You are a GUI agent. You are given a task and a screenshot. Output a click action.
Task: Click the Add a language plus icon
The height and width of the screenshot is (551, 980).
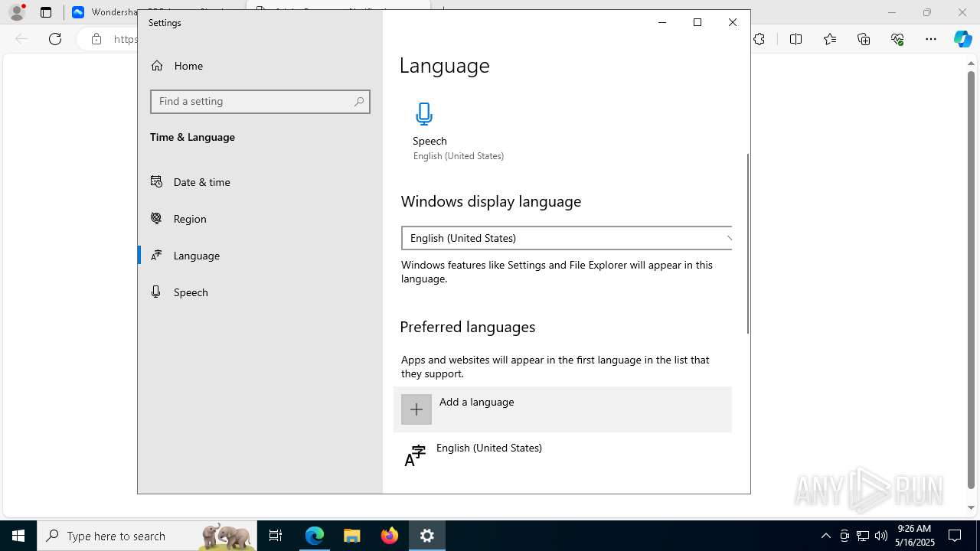tap(416, 409)
